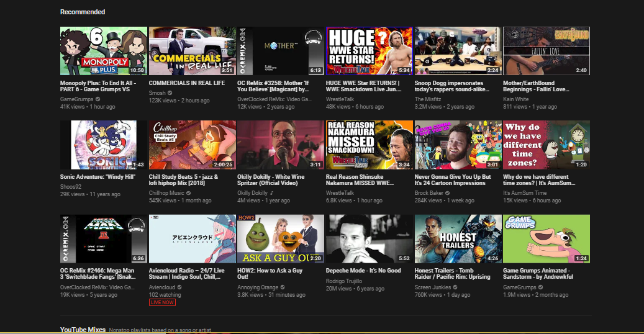
Task: Open the OC ReMix Mother thumbnail
Action: (281, 51)
